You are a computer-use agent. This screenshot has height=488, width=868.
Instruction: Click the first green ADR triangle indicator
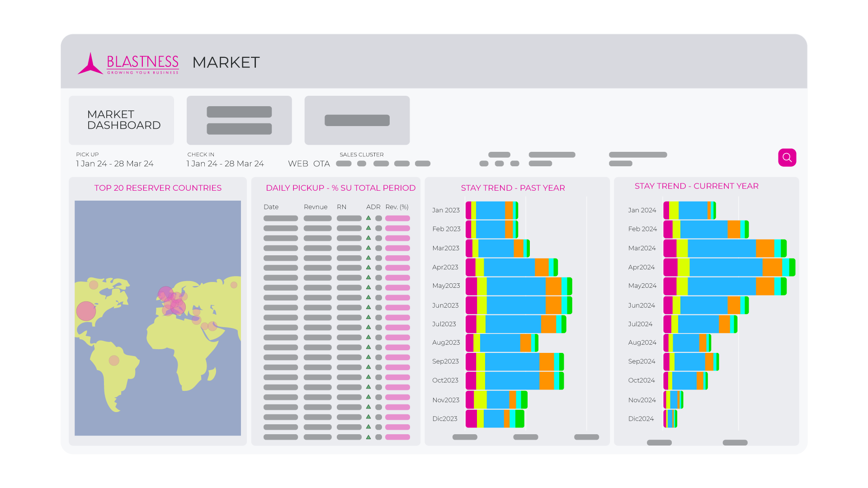[368, 218]
